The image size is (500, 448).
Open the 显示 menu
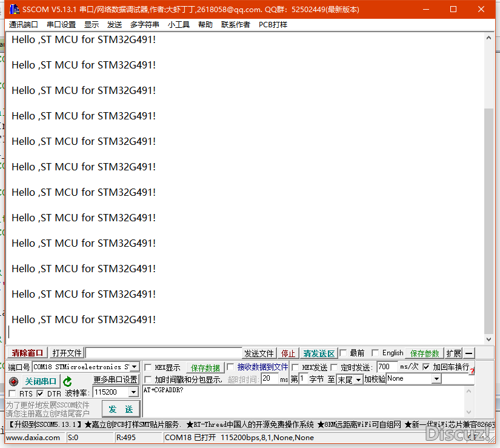click(x=92, y=25)
